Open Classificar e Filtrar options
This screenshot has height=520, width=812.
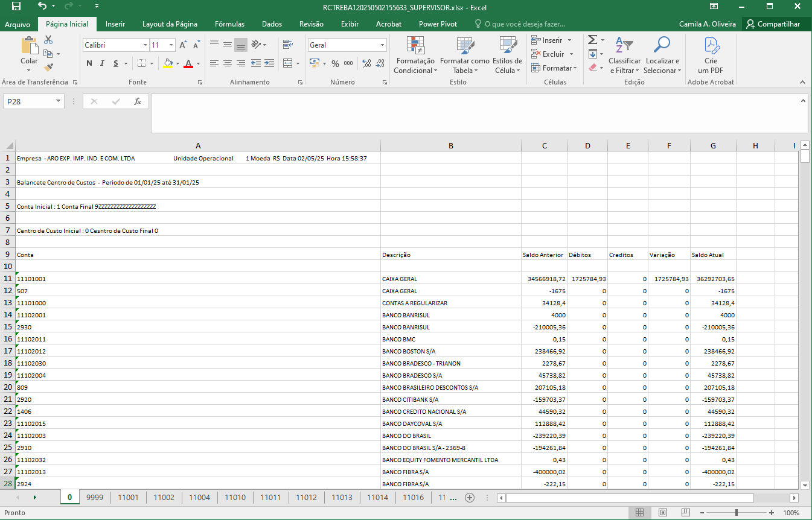(624, 55)
